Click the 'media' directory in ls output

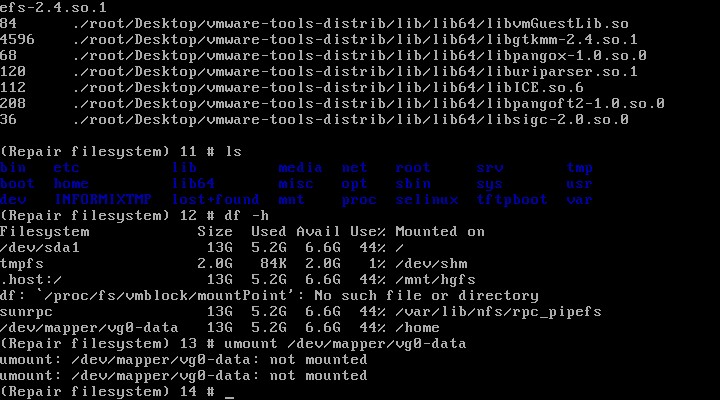(300, 168)
